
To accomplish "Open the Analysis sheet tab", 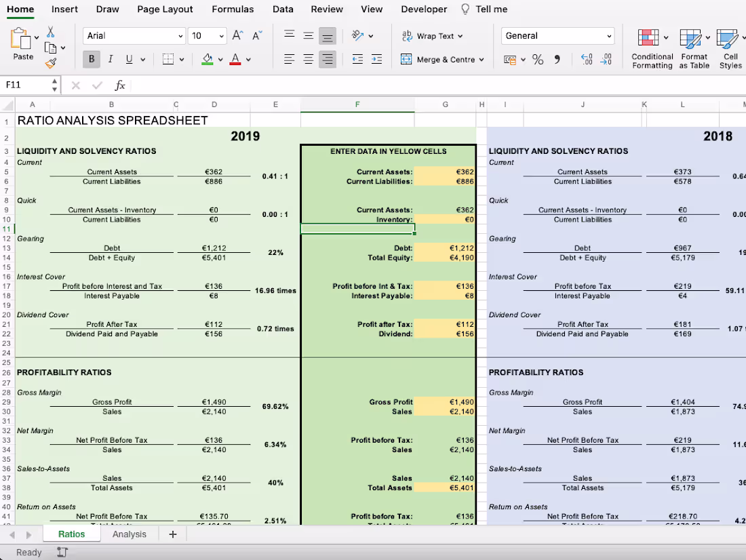I will pyautogui.click(x=129, y=534).
